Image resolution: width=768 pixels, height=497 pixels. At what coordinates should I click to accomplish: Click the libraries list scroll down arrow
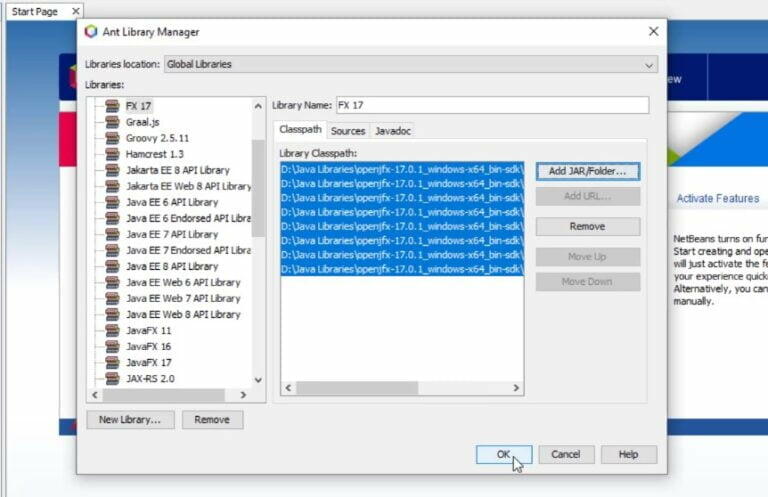click(258, 380)
